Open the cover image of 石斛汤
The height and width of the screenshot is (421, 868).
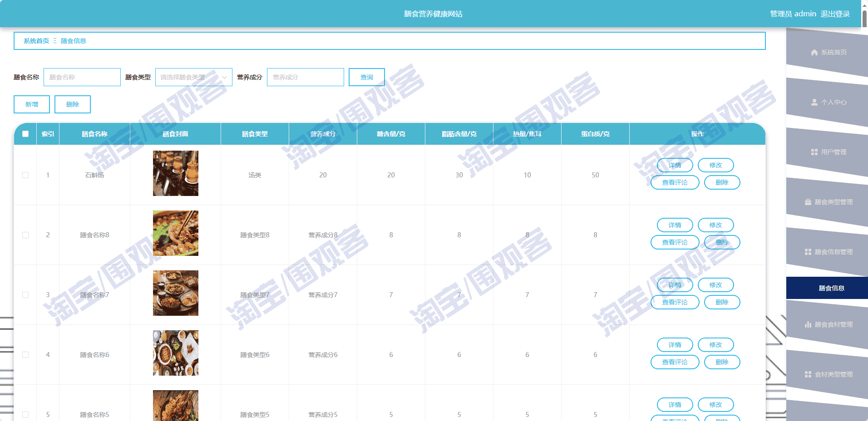click(176, 173)
